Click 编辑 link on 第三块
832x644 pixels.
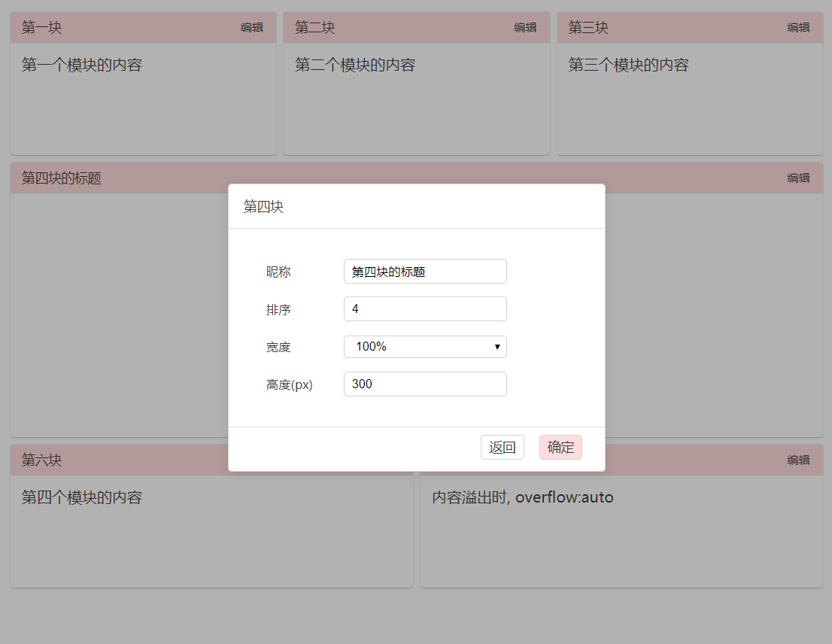[797, 27]
